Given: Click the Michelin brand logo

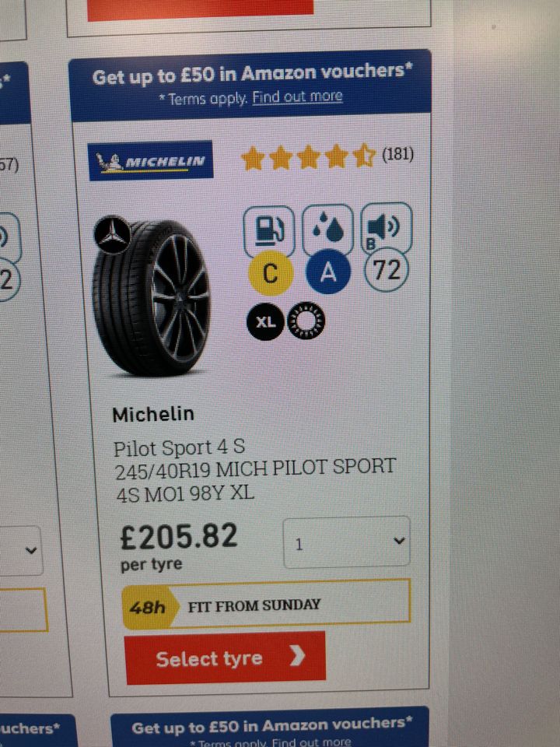Looking at the screenshot, I should coord(151,161).
